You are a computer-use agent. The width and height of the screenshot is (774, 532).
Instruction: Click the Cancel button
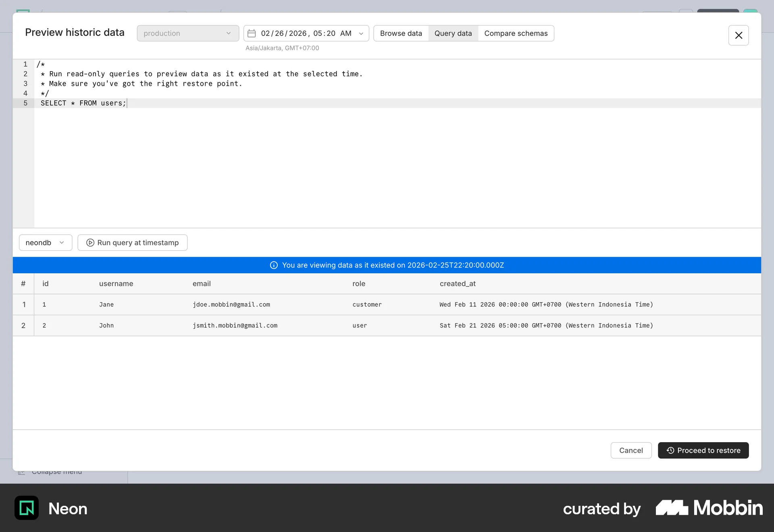(631, 450)
